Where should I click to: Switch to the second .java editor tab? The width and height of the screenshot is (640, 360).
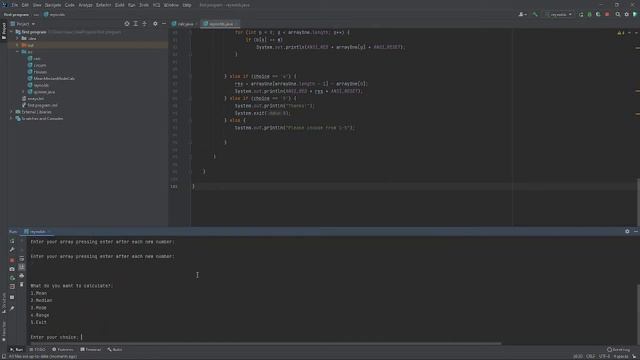click(x=220, y=24)
